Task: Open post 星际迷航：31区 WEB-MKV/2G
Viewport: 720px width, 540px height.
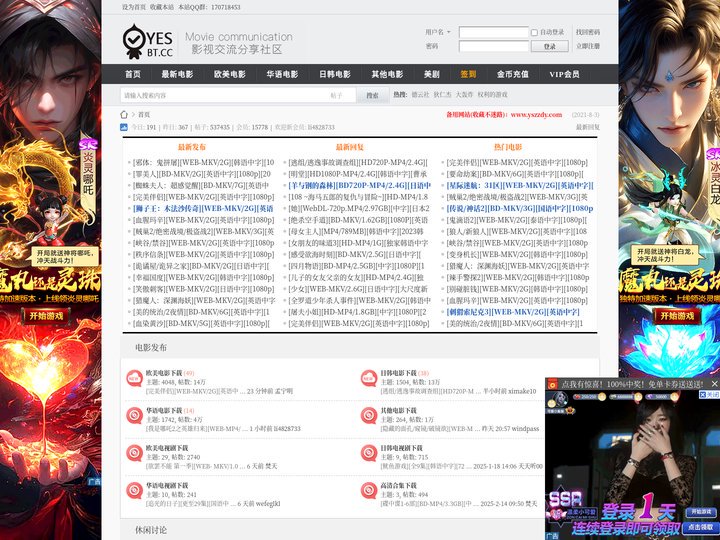Action: [x=520, y=186]
